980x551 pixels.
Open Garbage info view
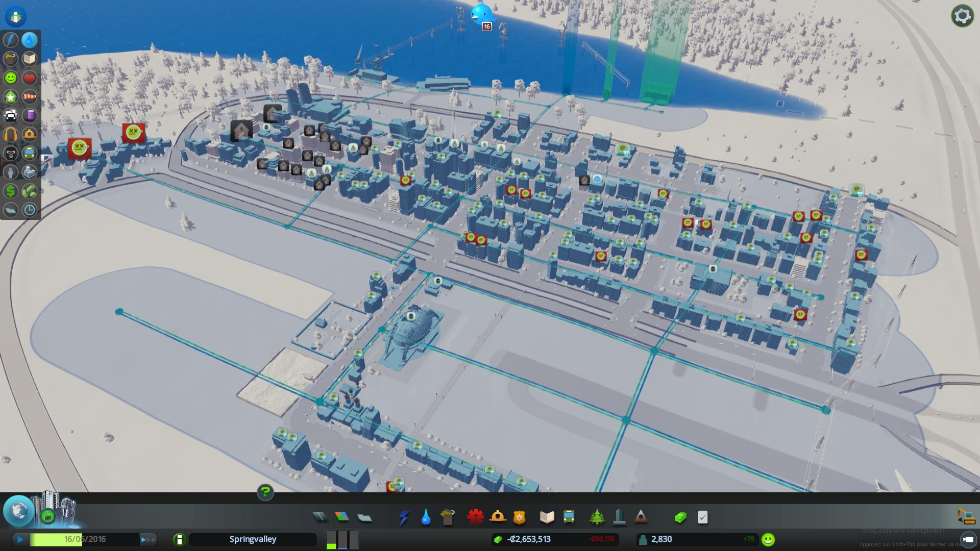coord(11,59)
